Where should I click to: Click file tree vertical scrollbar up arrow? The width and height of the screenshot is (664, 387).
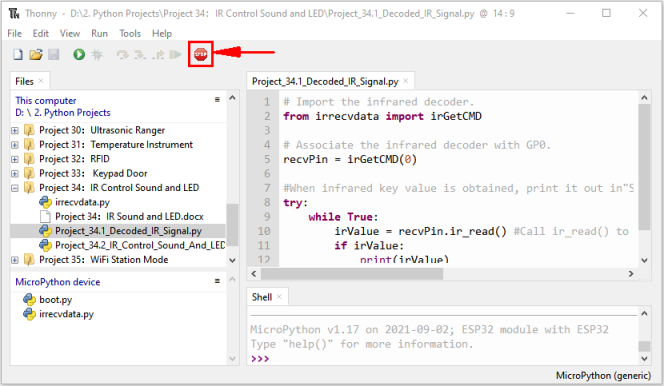pyautogui.click(x=232, y=98)
